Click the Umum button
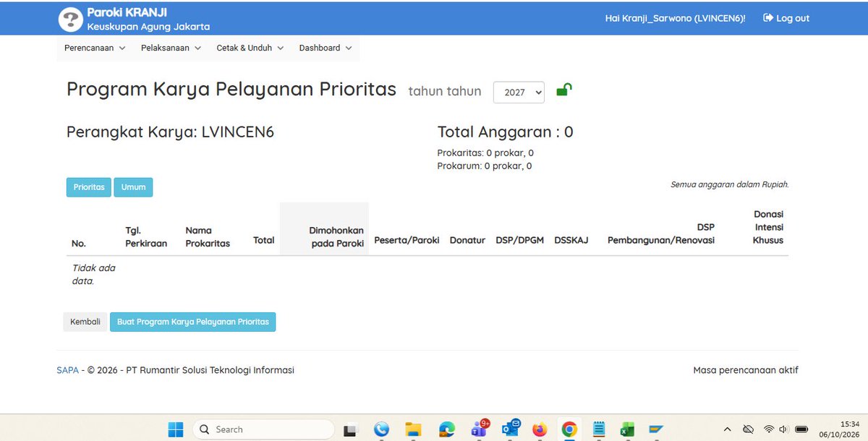 (133, 187)
